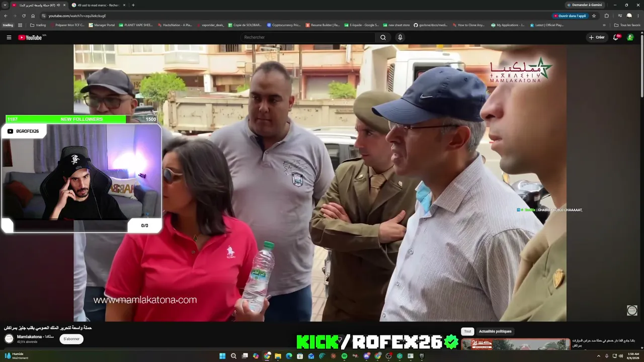Screen dimensions: 644x362
Task: Open the 'HacksNation' bookmark
Action: coord(175,25)
